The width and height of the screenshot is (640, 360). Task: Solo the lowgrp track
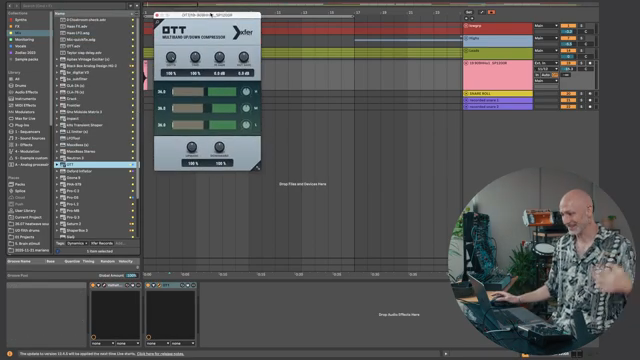click(582, 26)
